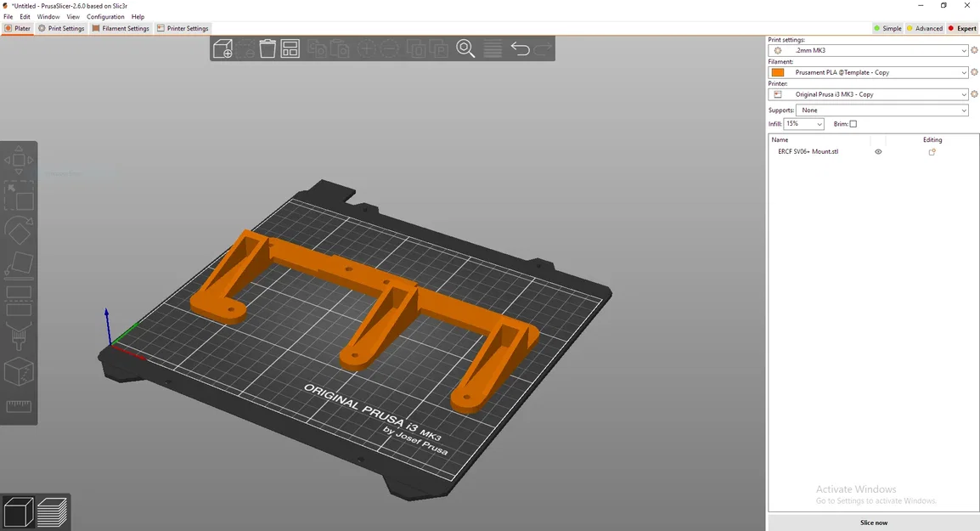The height and width of the screenshot is (531, 980).
Task: Open the Help menu
Action: 138,17
